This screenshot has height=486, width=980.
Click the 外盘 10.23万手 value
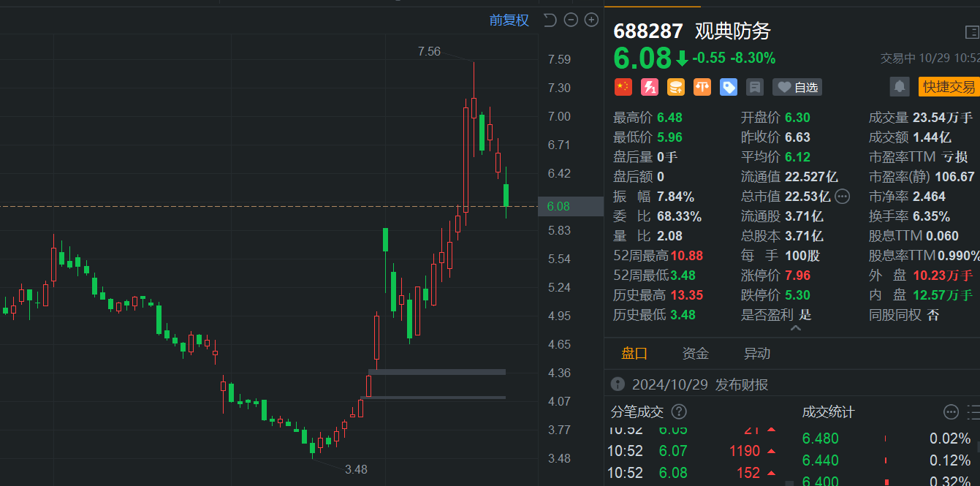pyautogui.click(x=943, y=276)
